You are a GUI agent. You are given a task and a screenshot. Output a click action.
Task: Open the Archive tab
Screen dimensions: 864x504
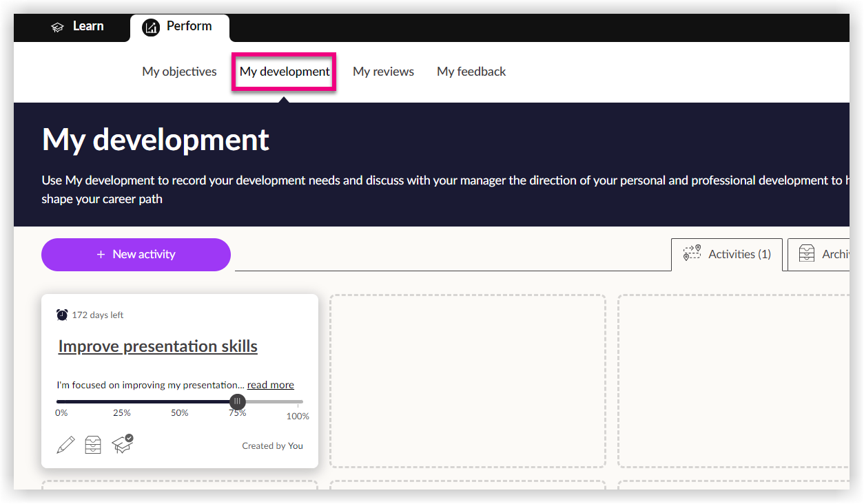click(830, 254)
